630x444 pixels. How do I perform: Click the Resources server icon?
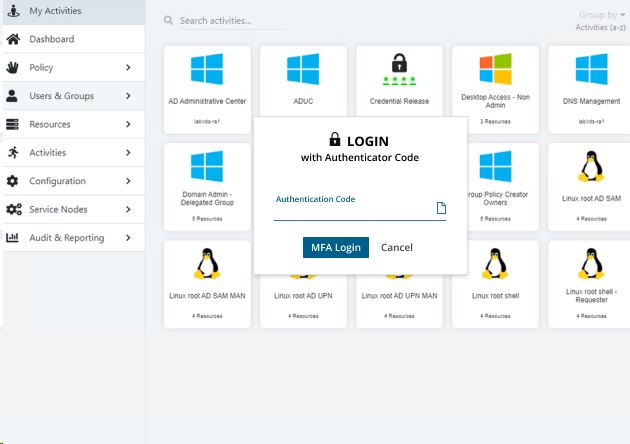tap(12, 124)
